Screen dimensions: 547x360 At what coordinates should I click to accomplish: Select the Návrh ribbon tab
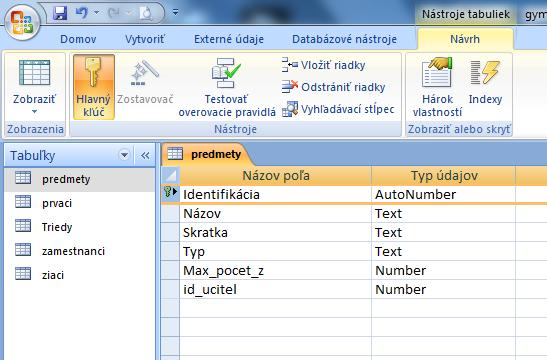[465, 39]
